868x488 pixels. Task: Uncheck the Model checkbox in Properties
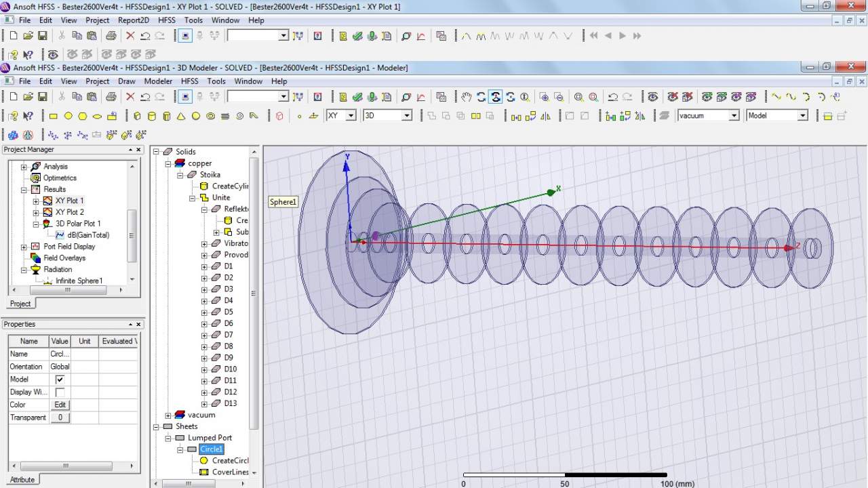coord(60,380)
